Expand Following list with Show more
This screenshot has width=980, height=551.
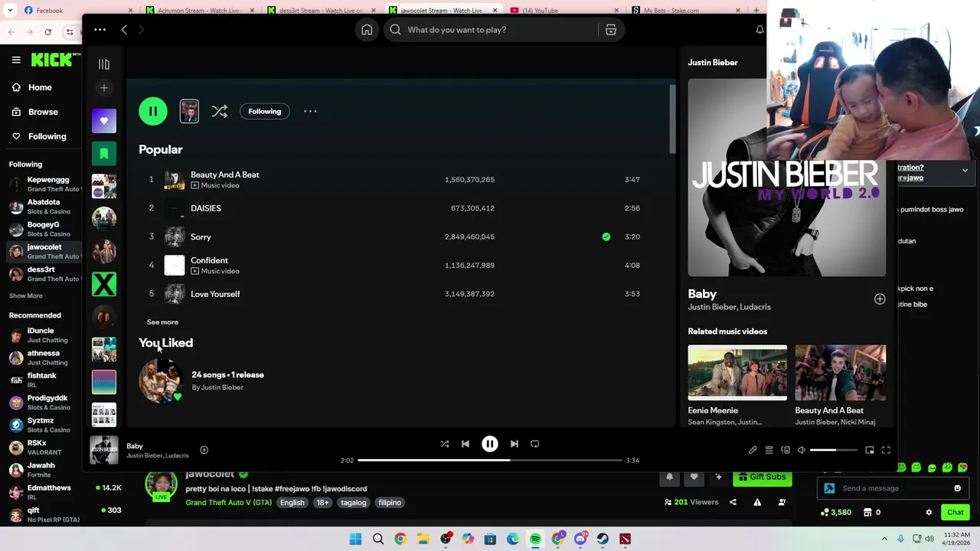(26, 296)
